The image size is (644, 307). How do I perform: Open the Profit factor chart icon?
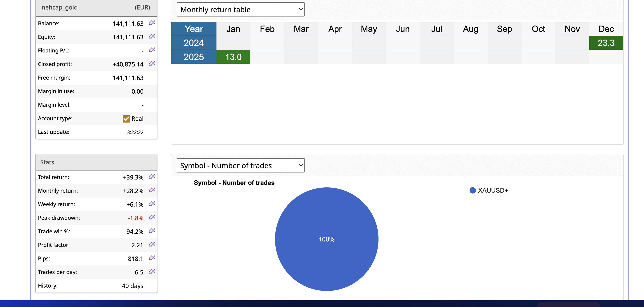tap(152, 244)
